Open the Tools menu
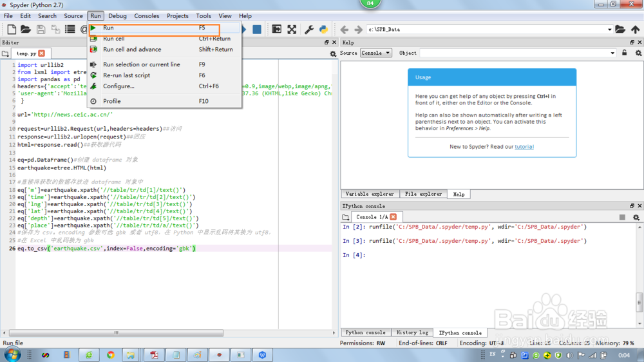Viewport: 644px width, 362px height. tap(204, 15)
